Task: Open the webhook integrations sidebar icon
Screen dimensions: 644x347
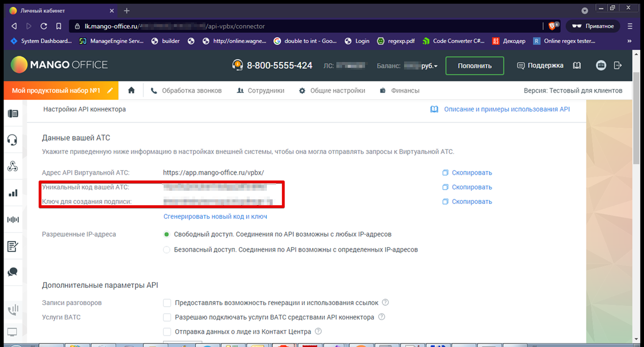Action: (x=12, y=167)
